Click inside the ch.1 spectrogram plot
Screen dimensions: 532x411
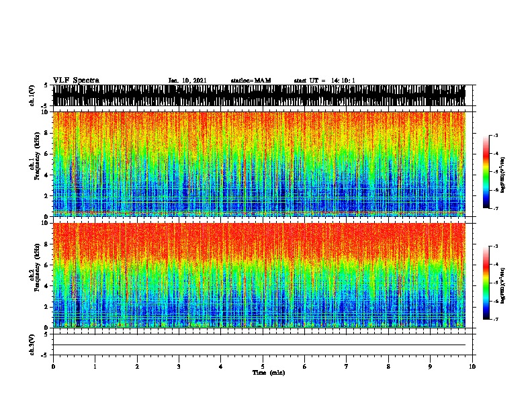[x=259, y=164]
